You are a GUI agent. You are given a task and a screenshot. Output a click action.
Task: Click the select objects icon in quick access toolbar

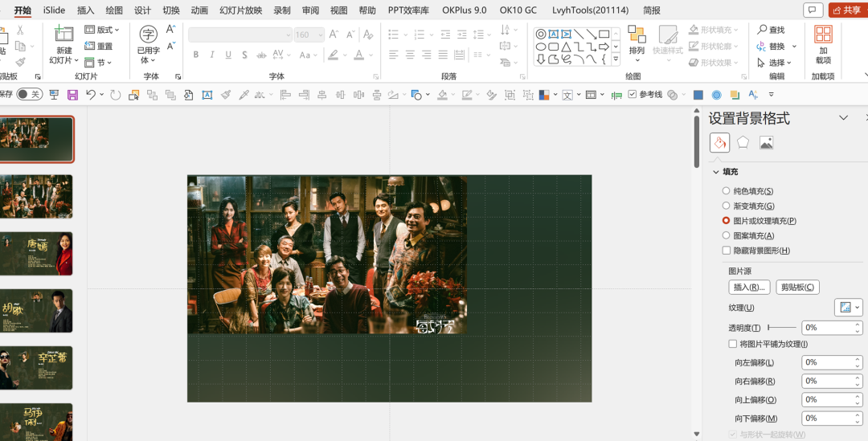(133, 95)
